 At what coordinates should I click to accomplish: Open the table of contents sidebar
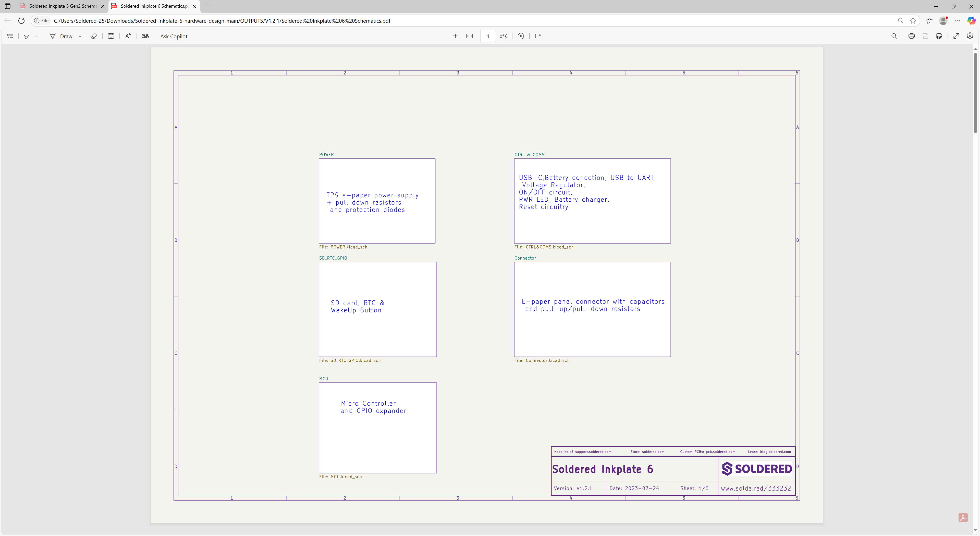point(10,36)
